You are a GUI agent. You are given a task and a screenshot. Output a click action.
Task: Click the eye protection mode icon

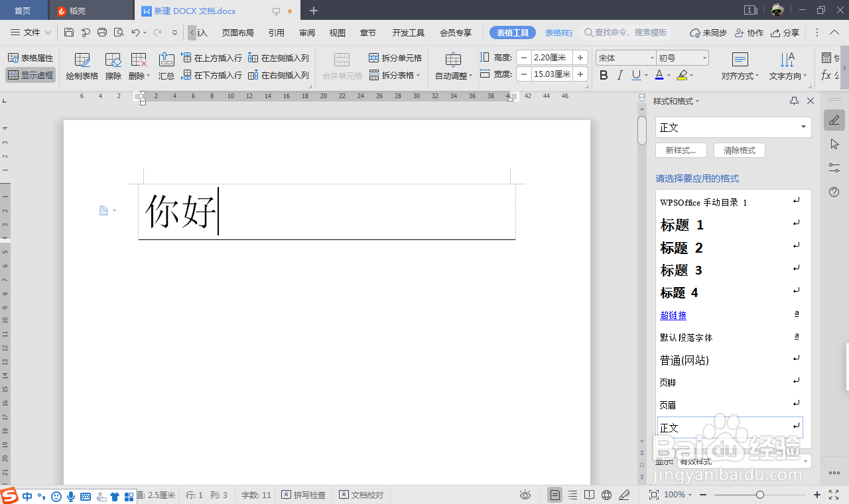point(525,495)
